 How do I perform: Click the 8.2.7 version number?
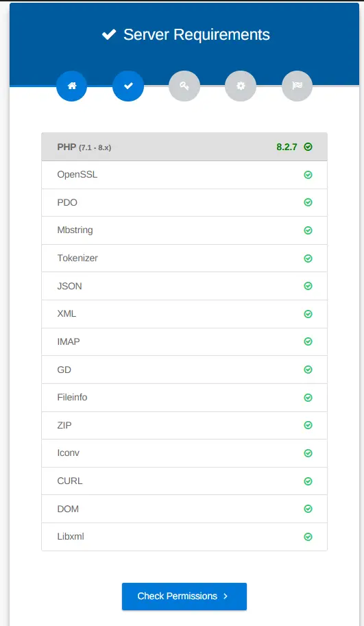pos(287,147)
